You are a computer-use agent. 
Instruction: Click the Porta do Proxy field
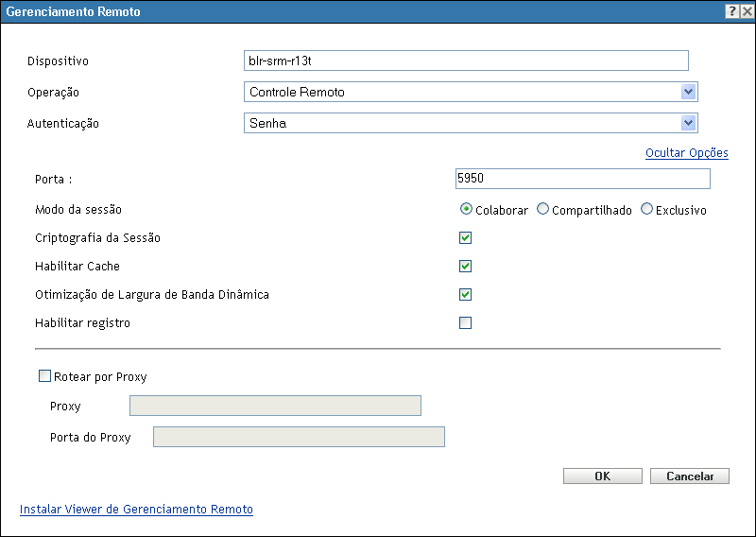pyautogui.click(x=299, y=437)
